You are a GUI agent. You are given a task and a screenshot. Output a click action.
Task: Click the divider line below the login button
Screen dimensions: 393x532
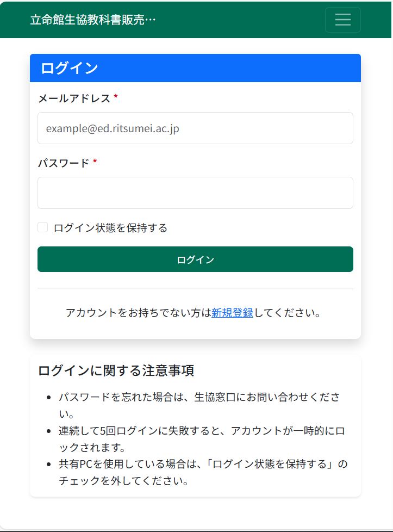click(x=195, y=288)
